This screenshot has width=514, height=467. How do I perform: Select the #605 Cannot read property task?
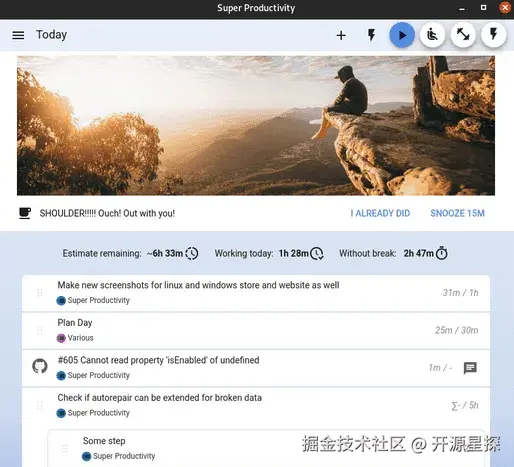click(x=158, y=360)
